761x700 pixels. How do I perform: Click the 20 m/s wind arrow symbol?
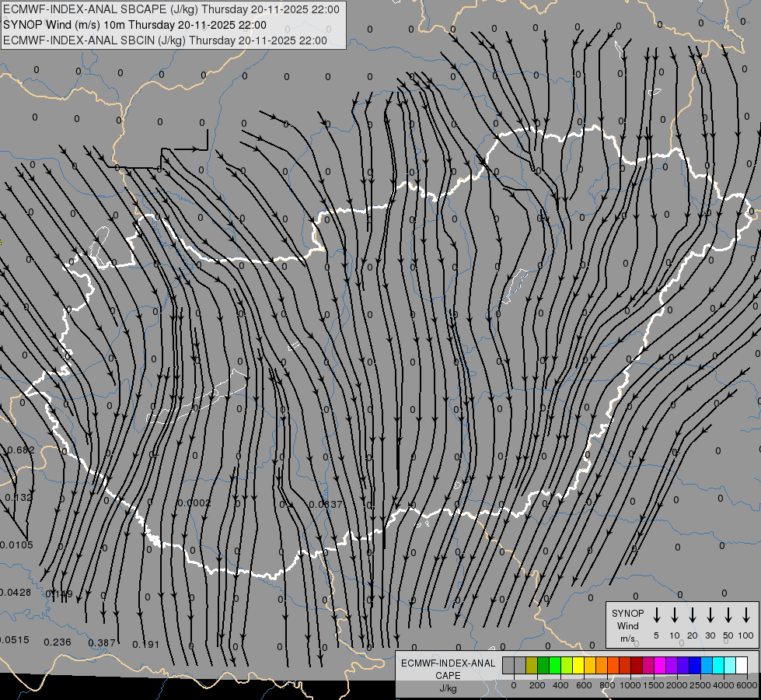pos(693,615)
